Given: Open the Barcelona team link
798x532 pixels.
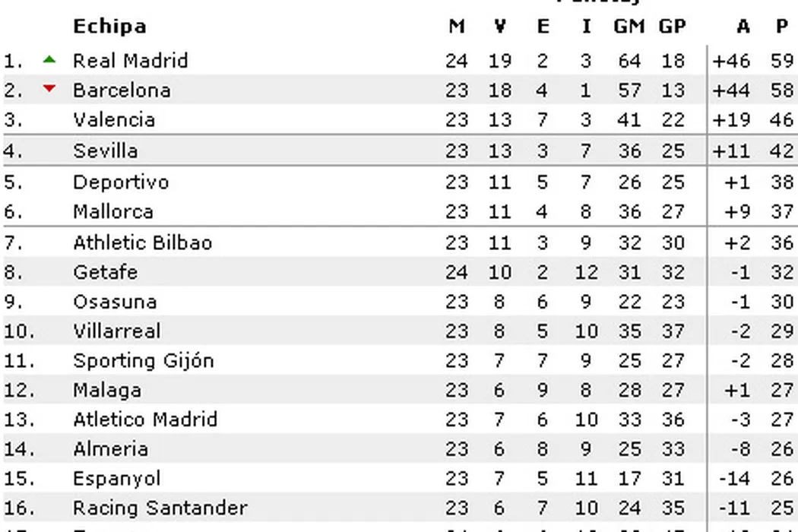Looking at the screenshot, I should point(122,90).
